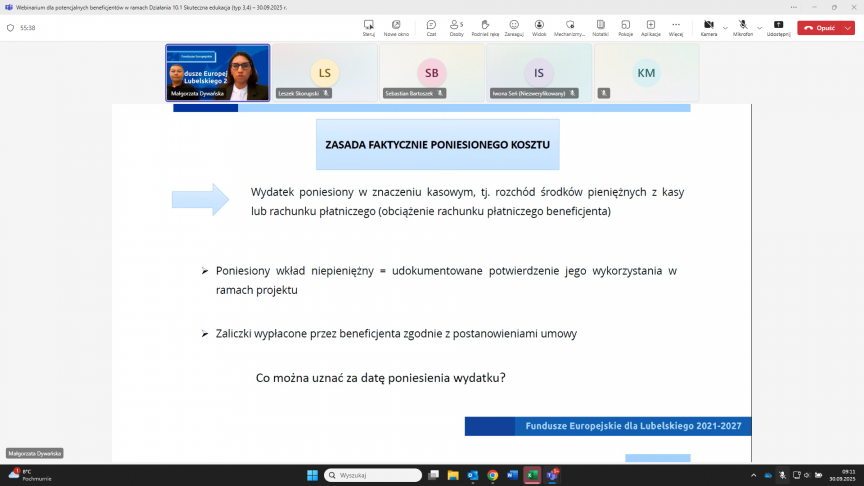Viewport: 864px width, 486px height.
Task: Open the Notatki meeting notes
Action: coord(600,27)
